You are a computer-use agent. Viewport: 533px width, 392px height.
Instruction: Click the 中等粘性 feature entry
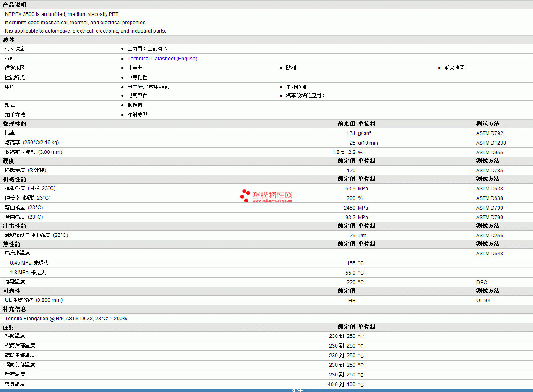tap(138, 78)
